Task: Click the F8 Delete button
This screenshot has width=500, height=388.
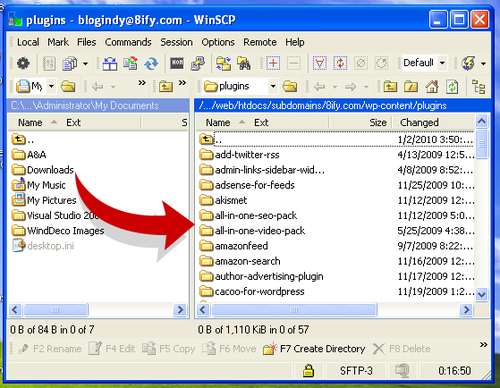Action: click(402, 349)
